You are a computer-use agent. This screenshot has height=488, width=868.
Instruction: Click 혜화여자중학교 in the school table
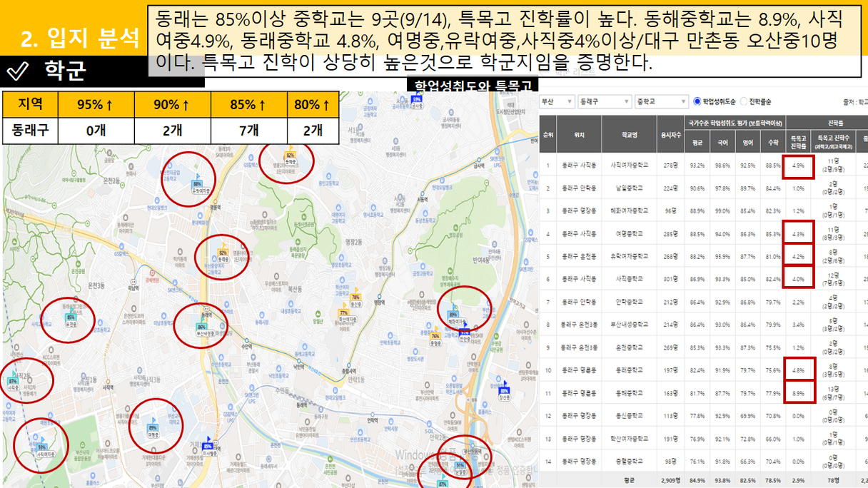click(629, 211)
